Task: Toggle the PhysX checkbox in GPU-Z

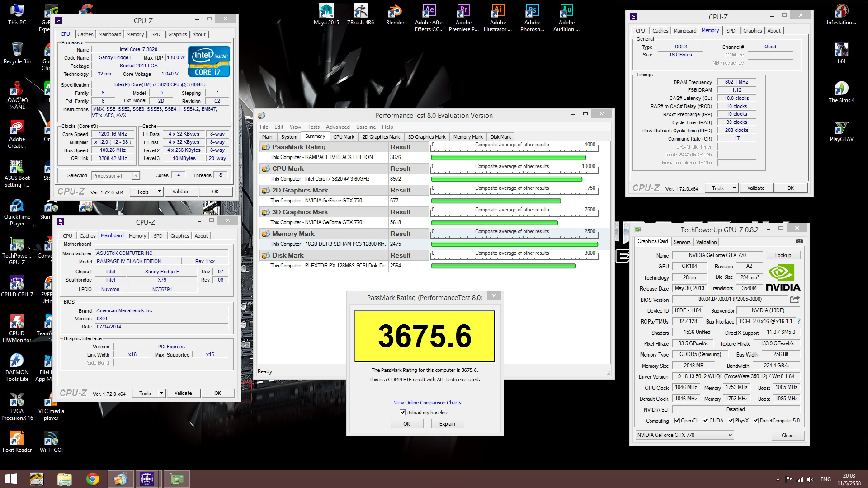Action: coord(731,421)
